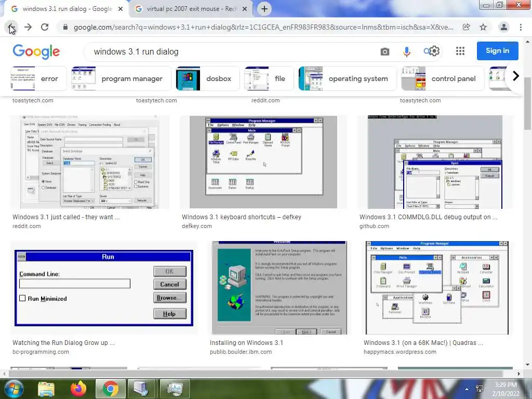This screenshot has height=399, width=532.
Task: Click the github.com source text
Action: pos(374,227)
